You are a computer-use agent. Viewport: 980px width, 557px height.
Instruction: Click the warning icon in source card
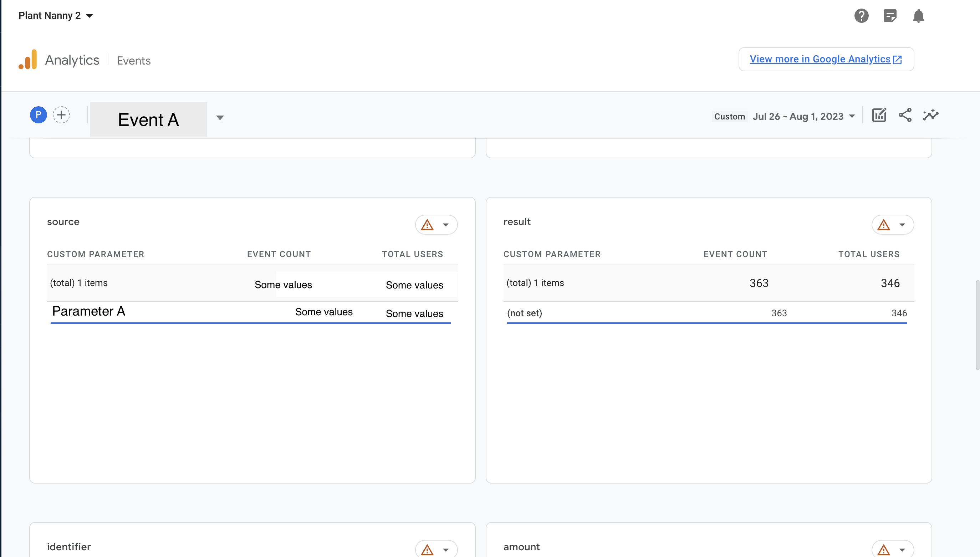coord(427,225)
